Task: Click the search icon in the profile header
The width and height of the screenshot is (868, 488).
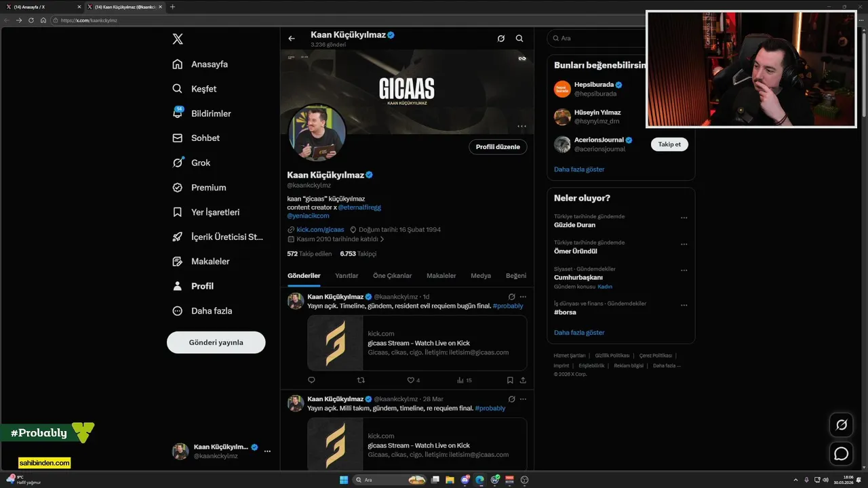Action: click(519, 39)
